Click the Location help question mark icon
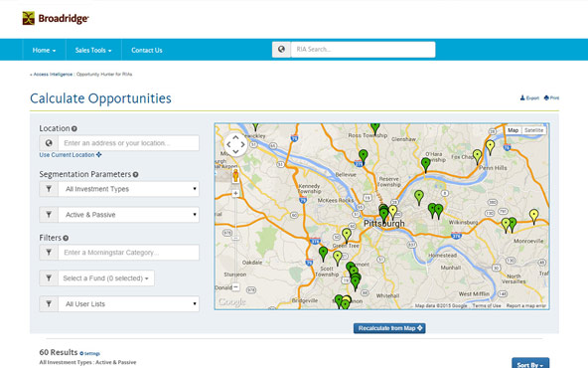588x368 pixels. click(x=74, y=129)
